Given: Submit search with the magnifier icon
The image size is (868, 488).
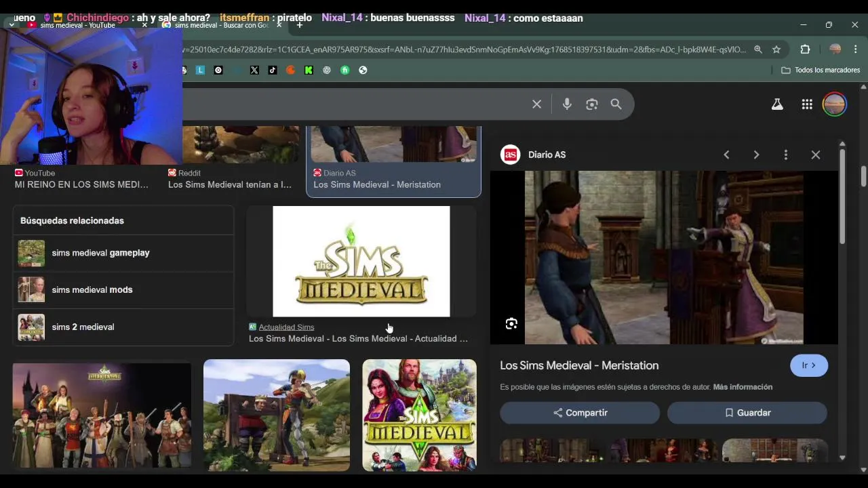Looking at the screenshot, I should coord(616,104).
